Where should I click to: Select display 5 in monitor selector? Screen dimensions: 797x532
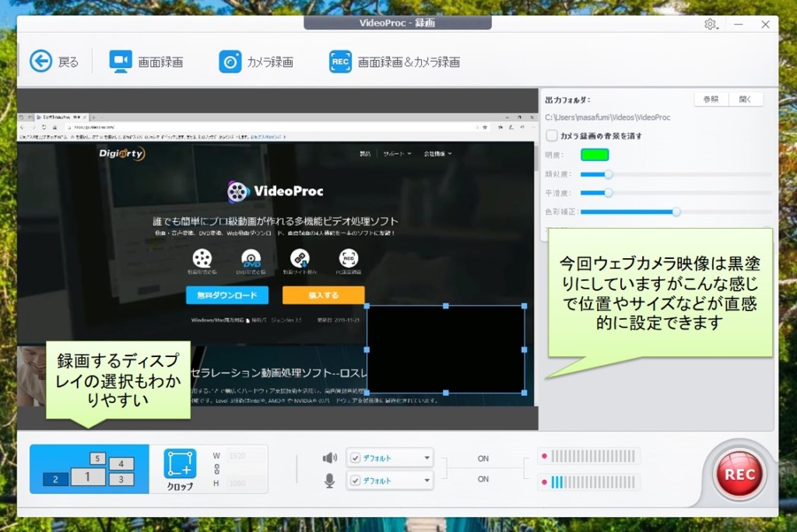(x=97, y=458)
